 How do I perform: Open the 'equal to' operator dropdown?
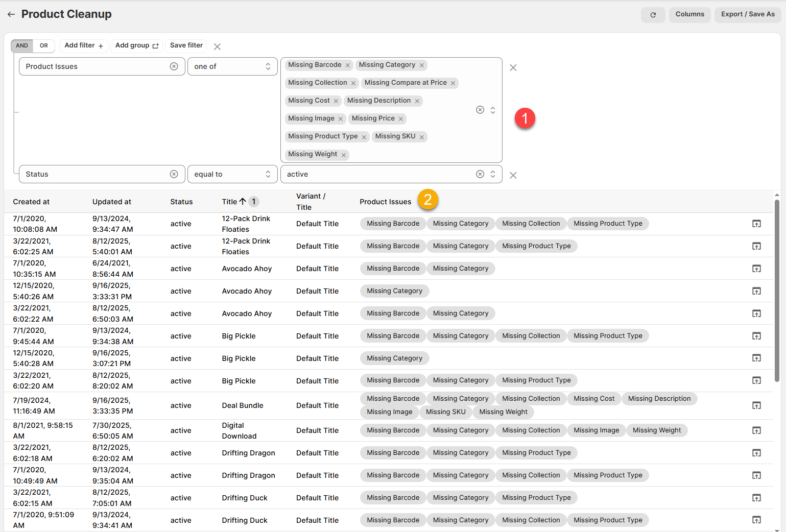click(x=232, y=174)
